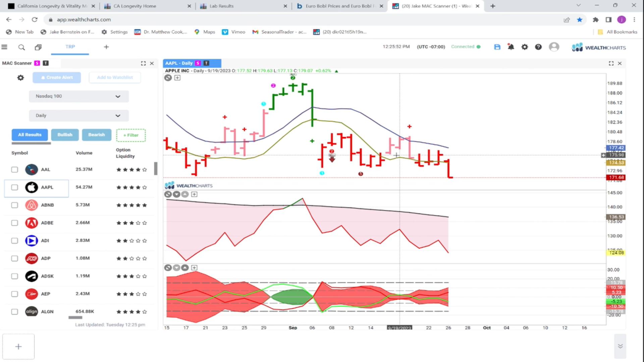Open the browser extensions puzzle icon
Viewport: 644px width, 362px height.
(596, 20)
